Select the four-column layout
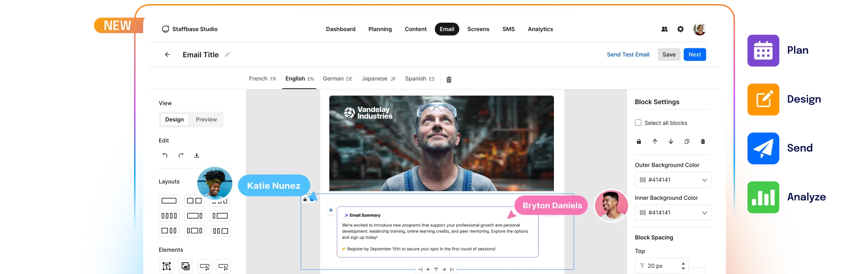Viewport: 868px width, 274px height. [x=169, y=216]
